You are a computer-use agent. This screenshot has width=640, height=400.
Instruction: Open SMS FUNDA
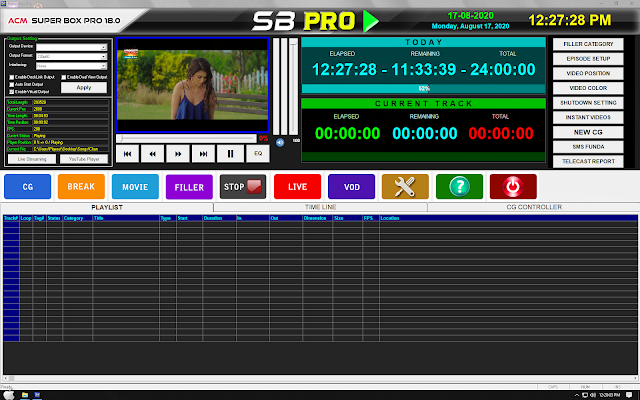(x=588, y=147)
